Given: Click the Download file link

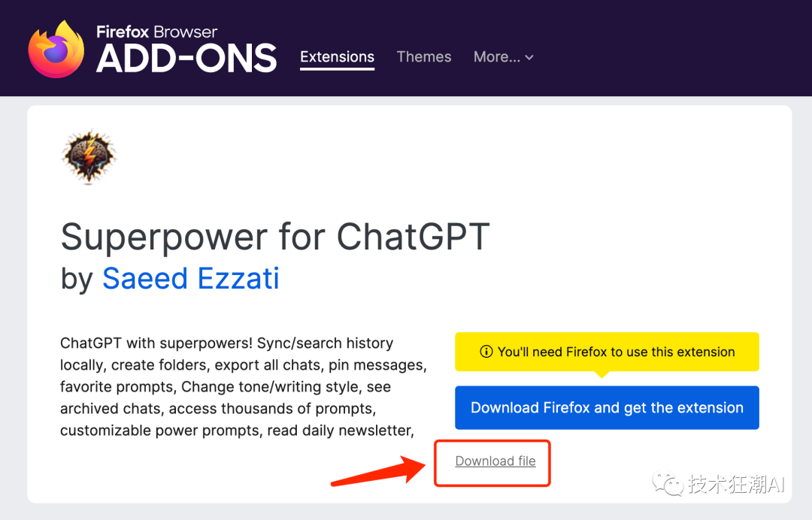Looking at the screenshot, I should (495, 461).
